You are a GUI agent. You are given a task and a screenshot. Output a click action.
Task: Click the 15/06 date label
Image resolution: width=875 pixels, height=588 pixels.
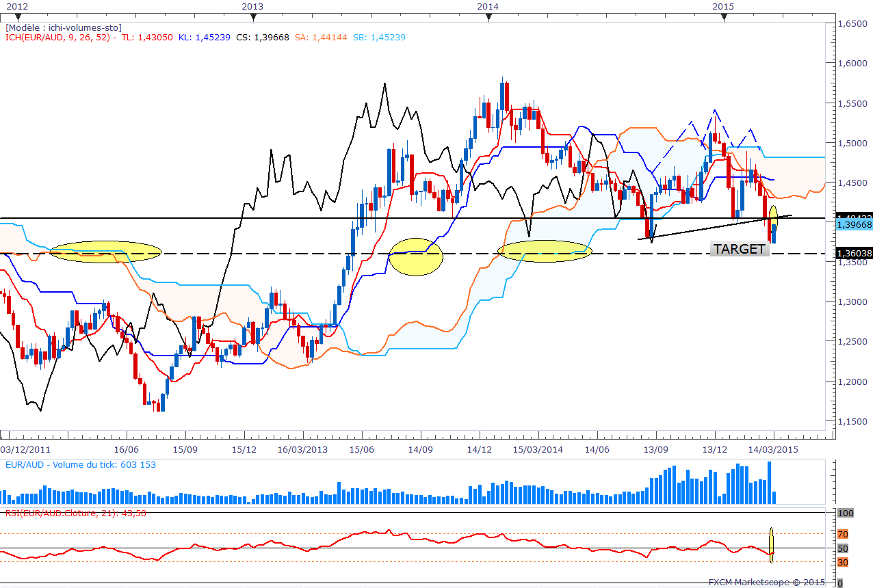pyautogui.click(x=362, y=450)
